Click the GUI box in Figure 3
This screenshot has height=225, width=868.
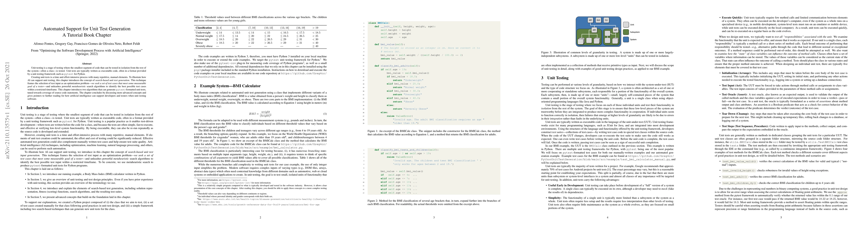(598, 20)
